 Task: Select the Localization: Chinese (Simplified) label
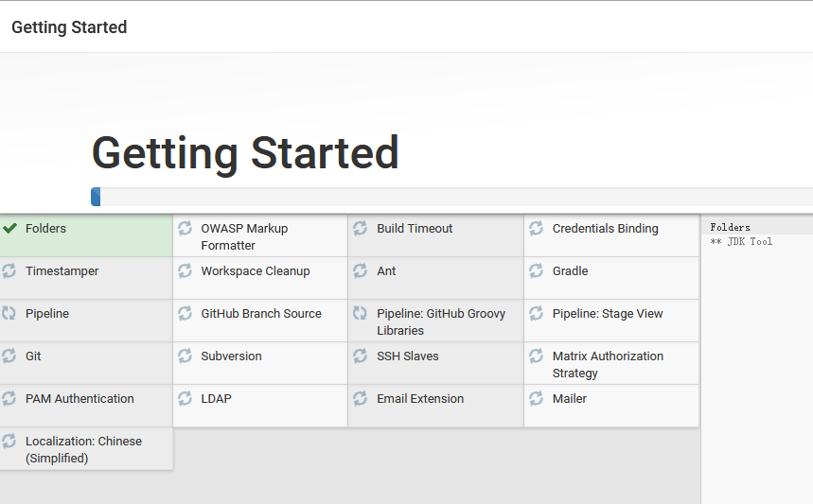coord(83,449)
